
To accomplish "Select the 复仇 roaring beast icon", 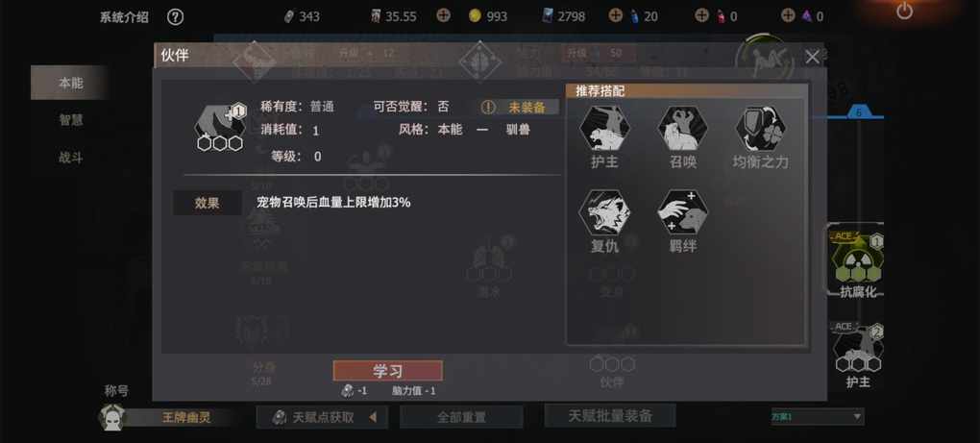I will click(x=604, y=213).
